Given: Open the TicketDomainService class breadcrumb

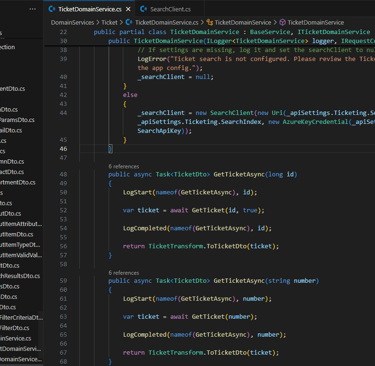Looking at the screenshot, I should tap(243, 22).
